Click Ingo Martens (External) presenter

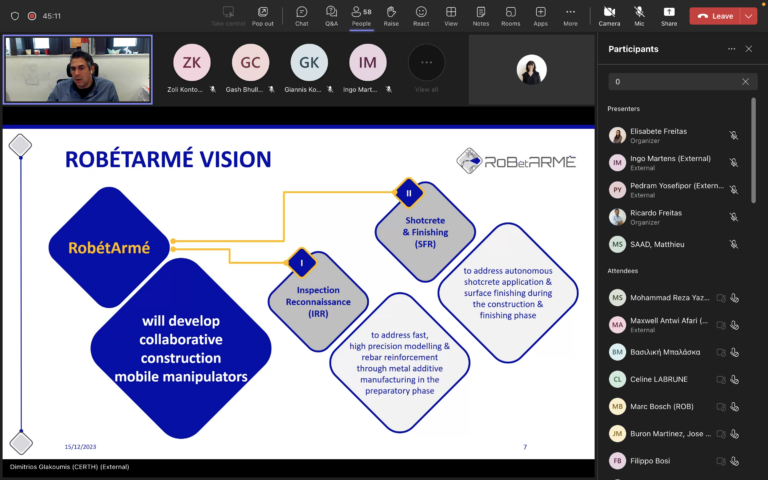click(674, 163)
